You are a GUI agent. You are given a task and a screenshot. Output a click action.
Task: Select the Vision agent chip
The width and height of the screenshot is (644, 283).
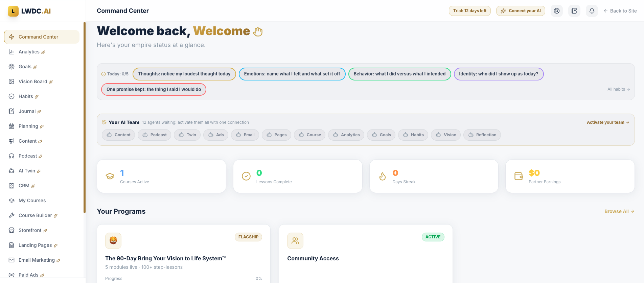click(x=446, y=135)
